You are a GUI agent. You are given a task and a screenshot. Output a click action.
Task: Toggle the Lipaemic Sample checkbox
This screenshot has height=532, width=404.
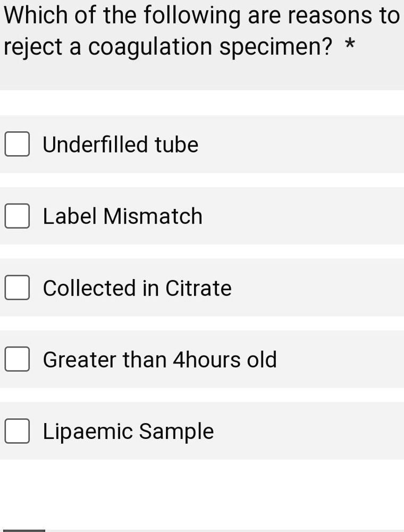17,431
